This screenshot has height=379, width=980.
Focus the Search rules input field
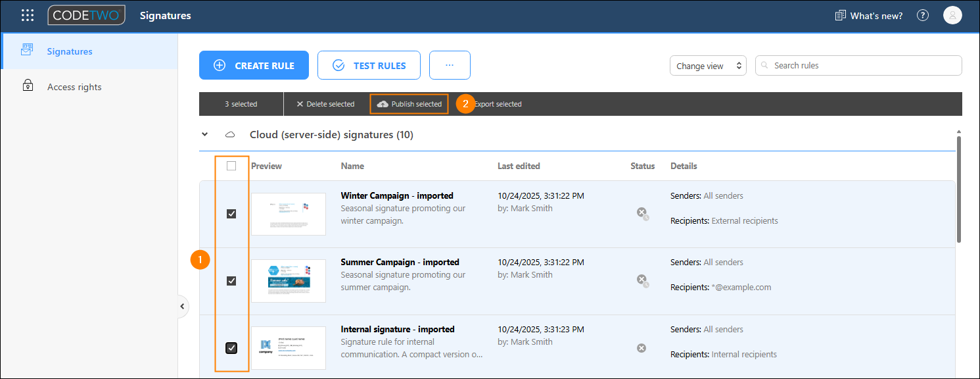coord(858,65)
